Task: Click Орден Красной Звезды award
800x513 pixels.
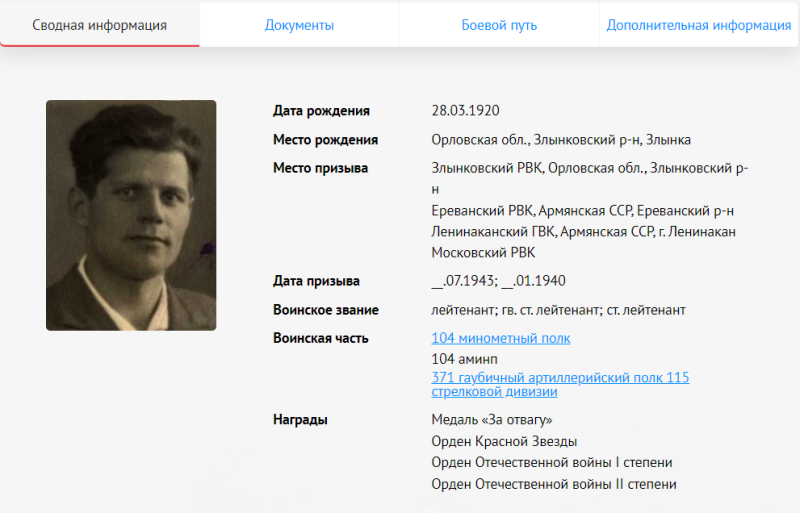Action: (504, 441)
